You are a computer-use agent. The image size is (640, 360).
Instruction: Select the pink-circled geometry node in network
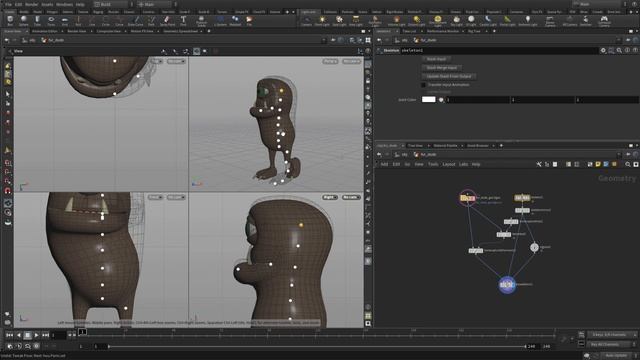coord(467,198)
